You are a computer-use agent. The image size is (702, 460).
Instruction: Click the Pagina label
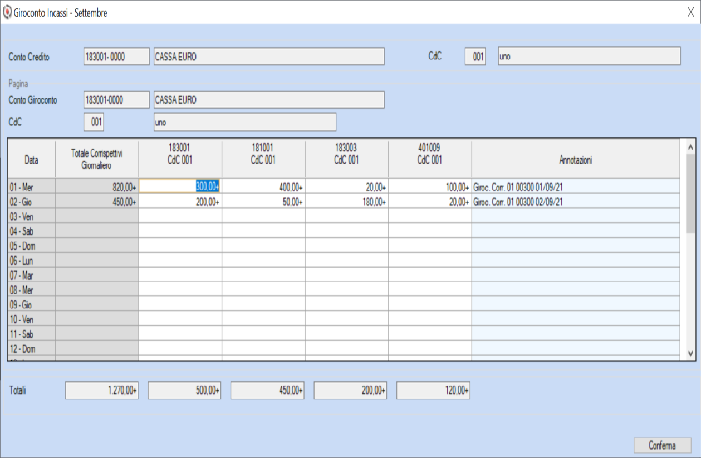[x=18, y=84]
